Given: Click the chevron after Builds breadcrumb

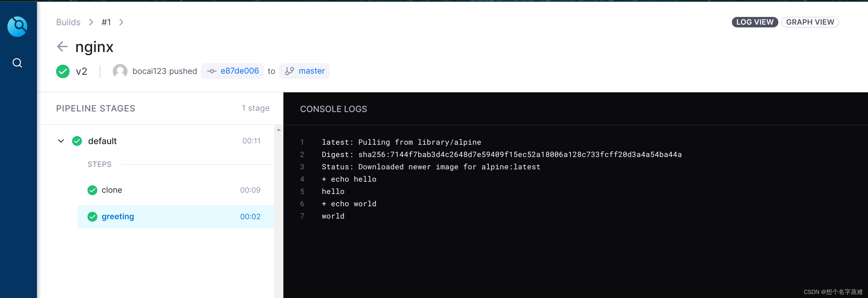Looking at the screenshot, I should [x=91, y=22].
